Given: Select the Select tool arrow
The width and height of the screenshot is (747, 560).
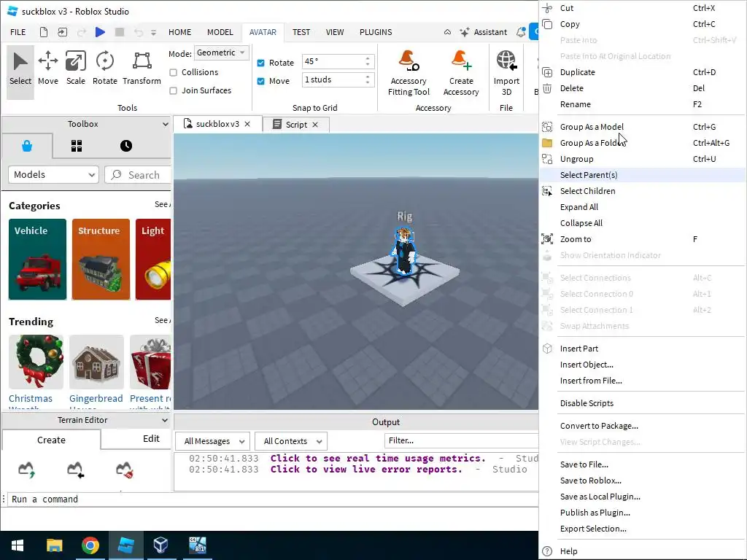Looking at the screenshot, I should (20, 71).
